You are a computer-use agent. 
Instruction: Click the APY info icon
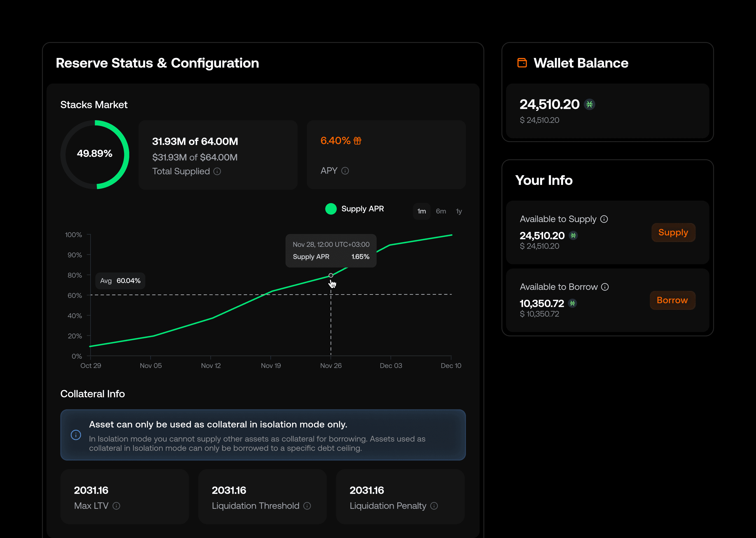point(345,171)
